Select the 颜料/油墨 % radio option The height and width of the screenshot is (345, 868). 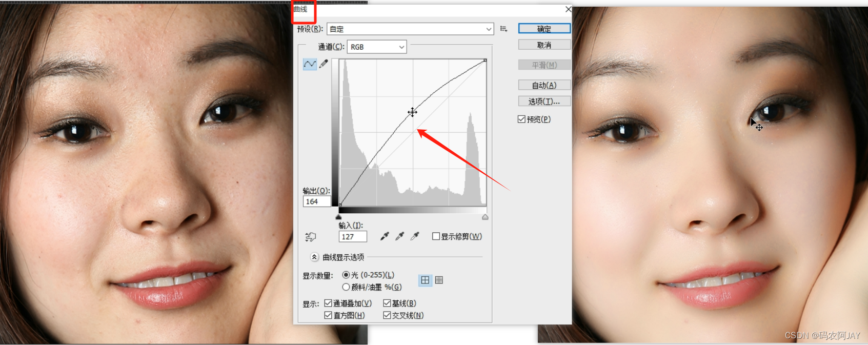(346, 287)
